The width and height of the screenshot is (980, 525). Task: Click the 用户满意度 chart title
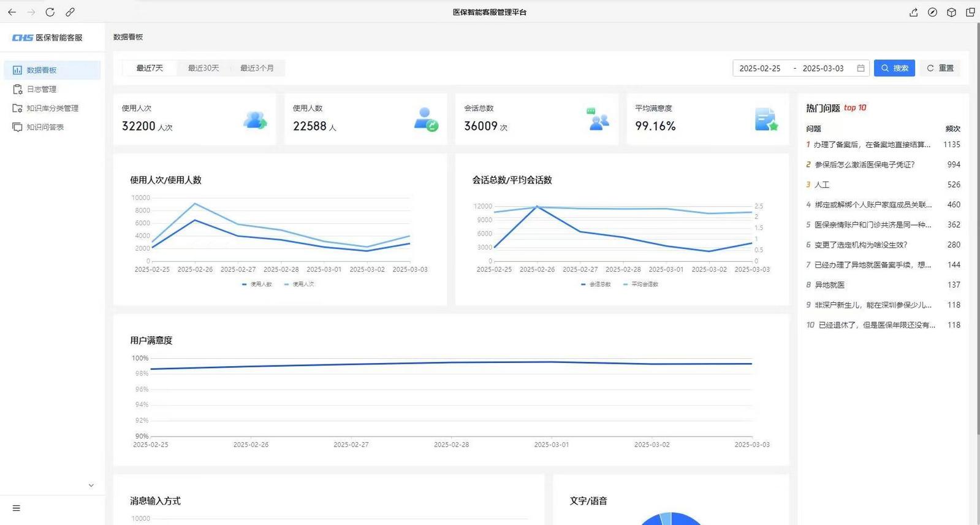(151, 340)
